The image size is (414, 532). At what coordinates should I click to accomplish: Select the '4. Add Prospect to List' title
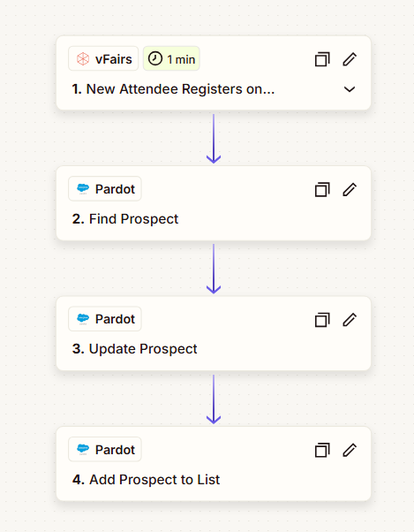click(x=146, y=479)
